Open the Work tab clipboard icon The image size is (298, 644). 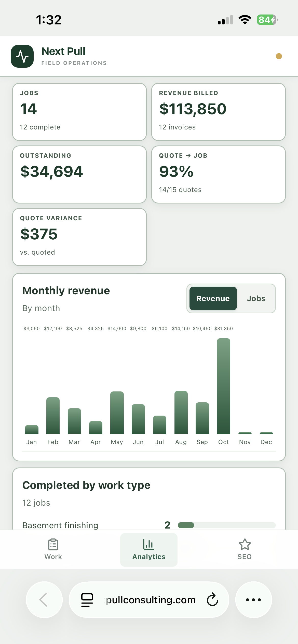pos(53,545)
